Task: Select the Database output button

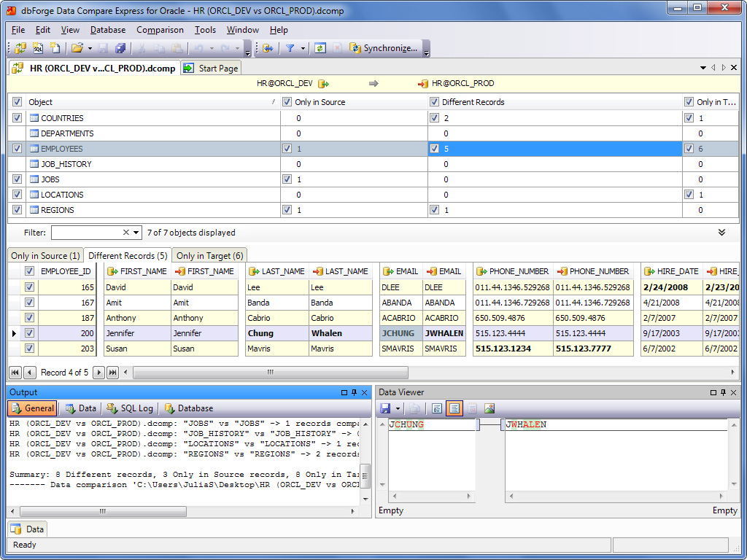Action: click(189, 408)
